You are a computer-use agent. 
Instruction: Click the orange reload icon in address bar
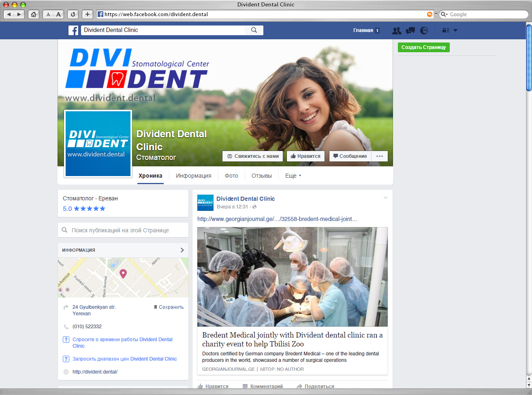(x=429, y=14)
